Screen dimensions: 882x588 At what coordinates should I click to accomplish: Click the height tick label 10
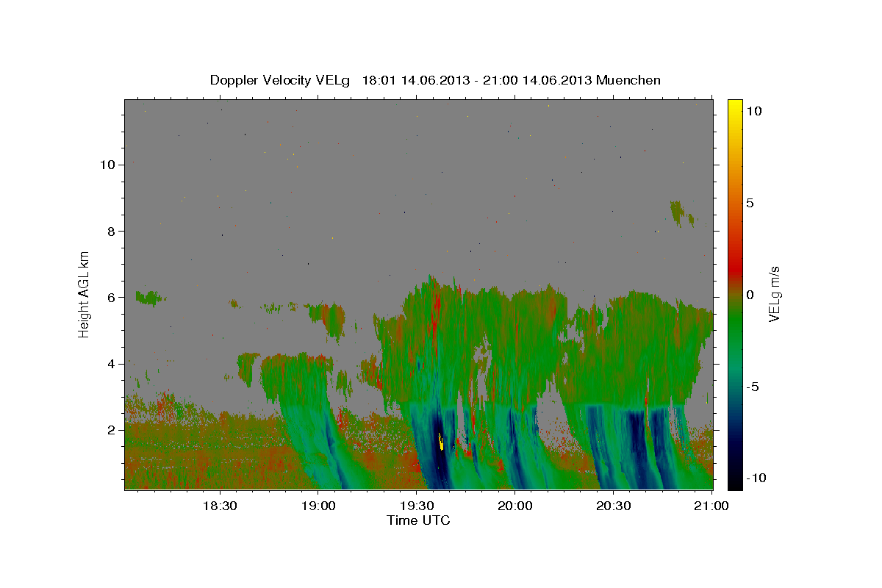[108, 165]
